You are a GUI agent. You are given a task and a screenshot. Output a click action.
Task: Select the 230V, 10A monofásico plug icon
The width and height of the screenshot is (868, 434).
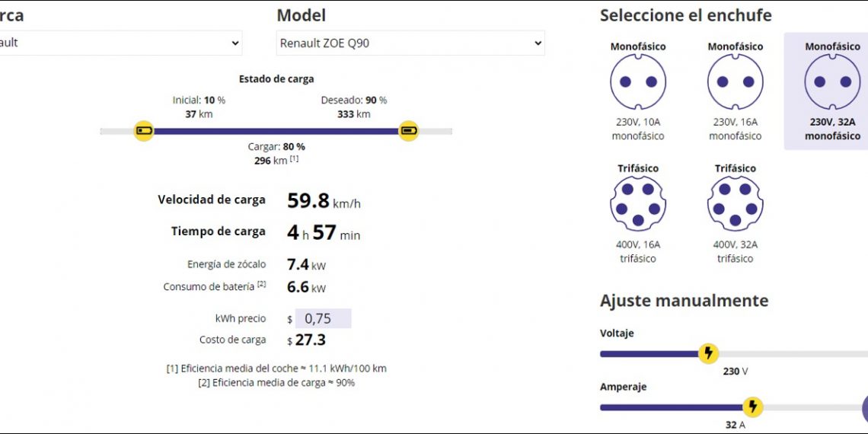pos(637,82)
